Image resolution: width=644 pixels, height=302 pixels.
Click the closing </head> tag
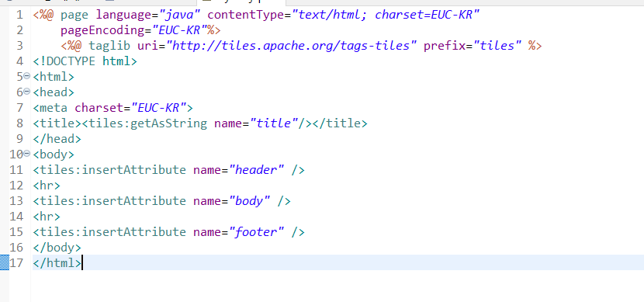[x=57, y=139]
